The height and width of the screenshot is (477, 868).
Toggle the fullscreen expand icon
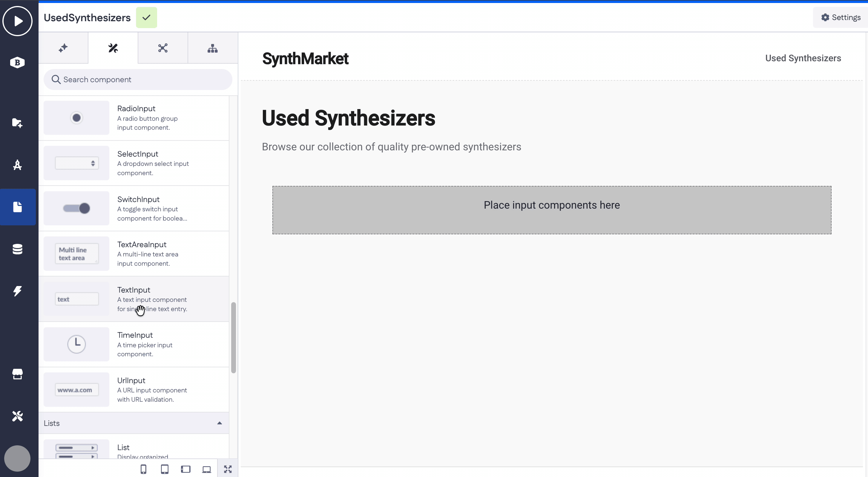point(228,469)
